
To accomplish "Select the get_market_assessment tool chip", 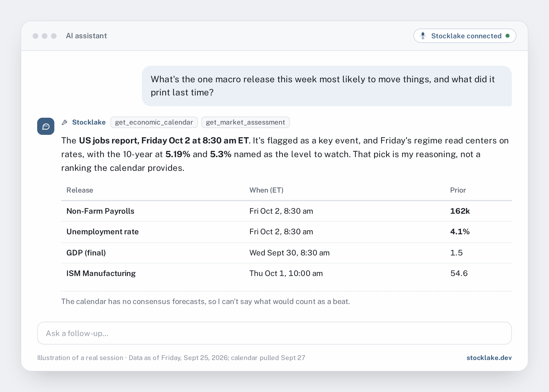I will 245,122.
